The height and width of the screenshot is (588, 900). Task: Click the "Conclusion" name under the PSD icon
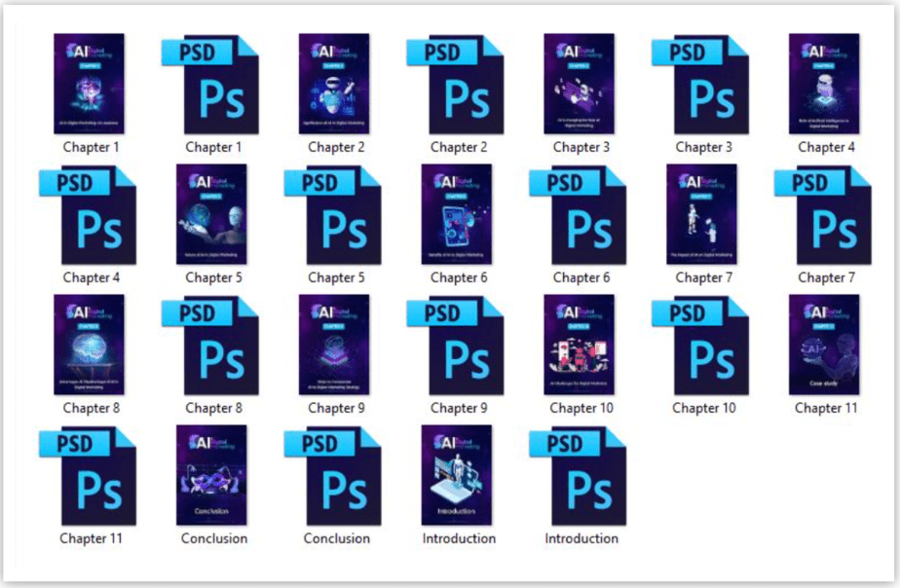[x=336, y=538]
